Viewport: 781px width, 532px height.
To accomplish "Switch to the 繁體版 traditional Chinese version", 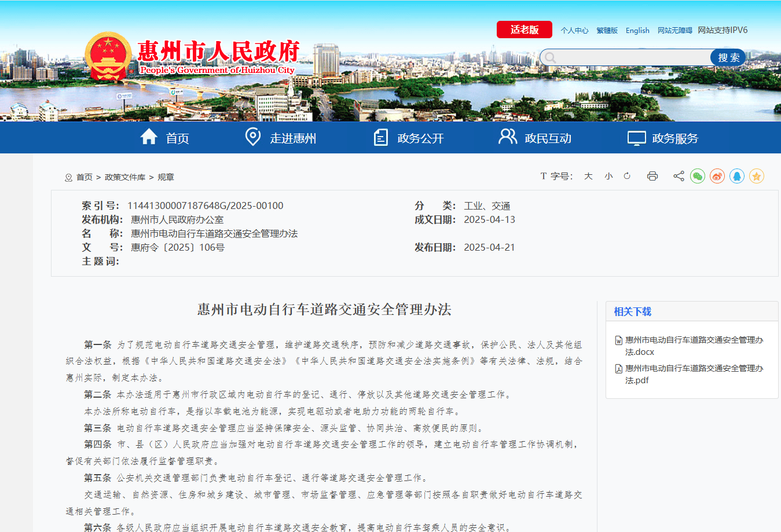I will pyautogui.click(x=607, y=30).
